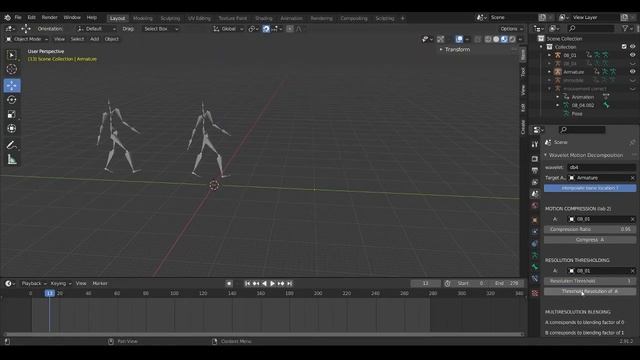Screen dimensions: 640x360
Task: Activate the Transform tool
Action: (x=12, y=129)
